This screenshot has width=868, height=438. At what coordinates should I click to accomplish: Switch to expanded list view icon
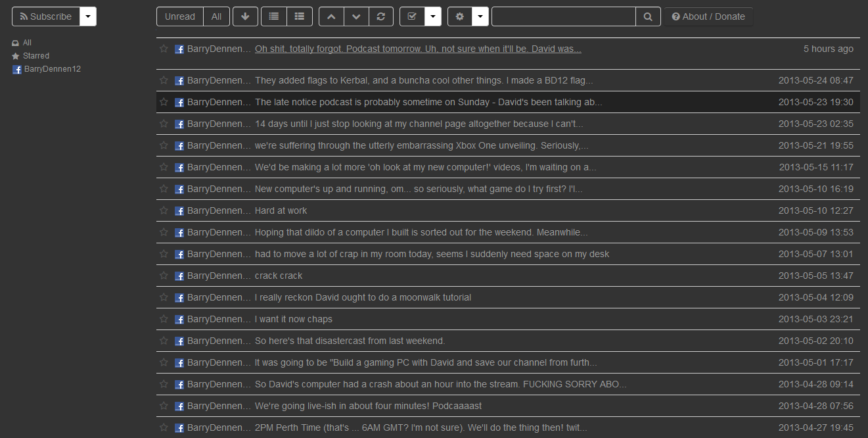(x=300, y=16)
